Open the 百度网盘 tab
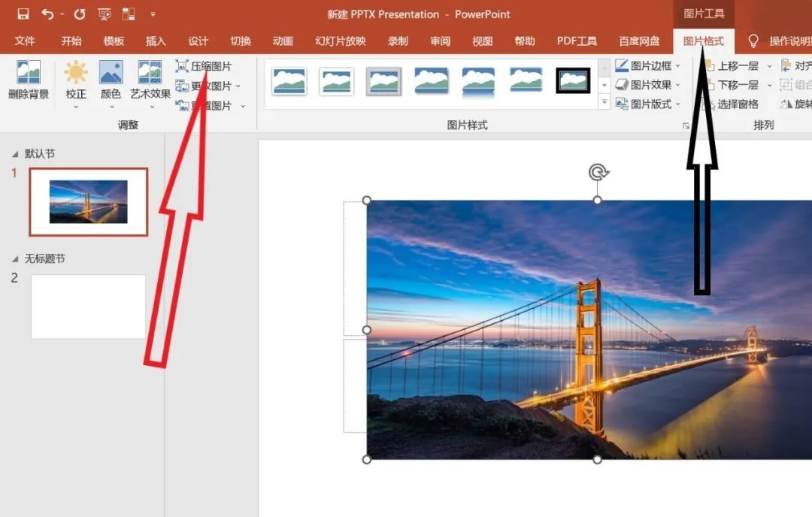The height and width of the screenshot is (517, 812). [x=639, y=41]
